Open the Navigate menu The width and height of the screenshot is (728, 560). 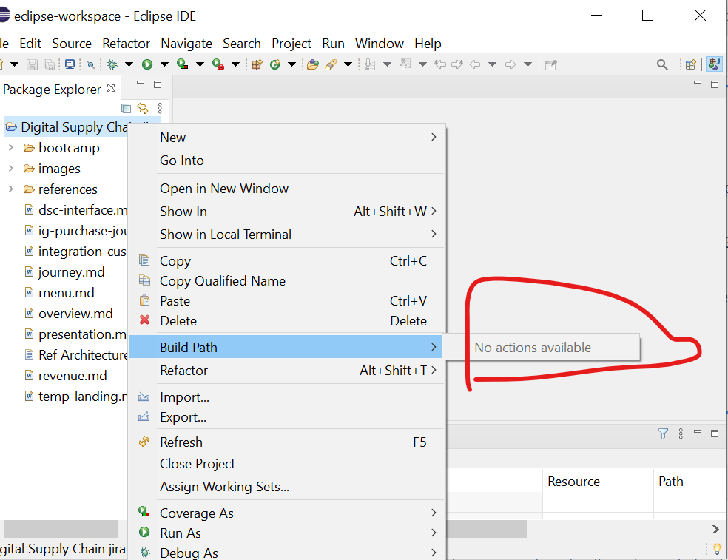[x=186, y=44]
